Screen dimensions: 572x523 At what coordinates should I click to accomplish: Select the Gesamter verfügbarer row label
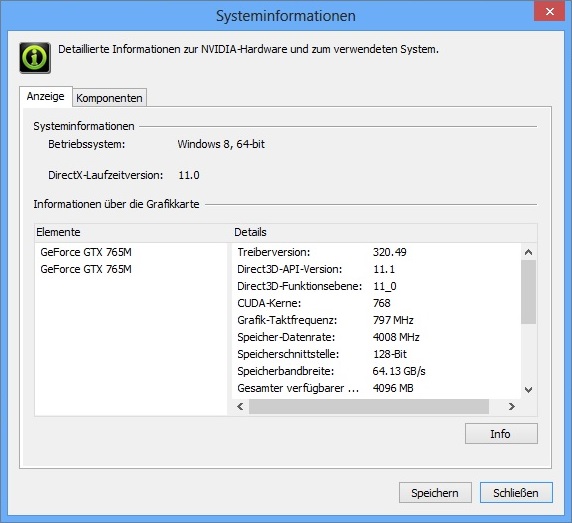(298, 388)
